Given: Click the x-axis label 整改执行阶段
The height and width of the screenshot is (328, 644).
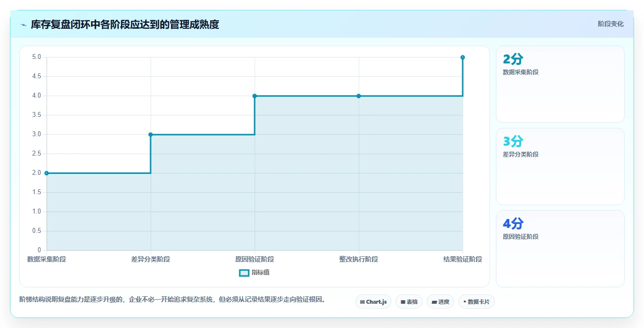Looking at the screenshot, I should 359,259.
